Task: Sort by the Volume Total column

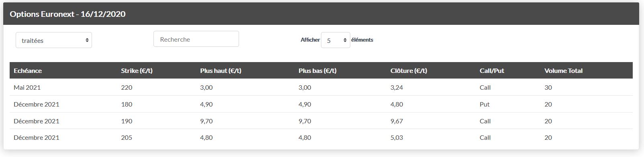Action: point(563,70)
